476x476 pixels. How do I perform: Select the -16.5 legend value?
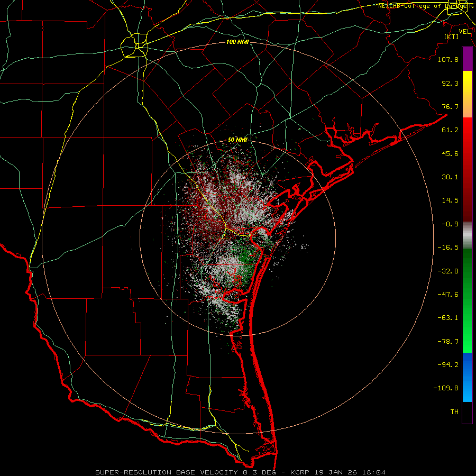[x=448, y=248]
